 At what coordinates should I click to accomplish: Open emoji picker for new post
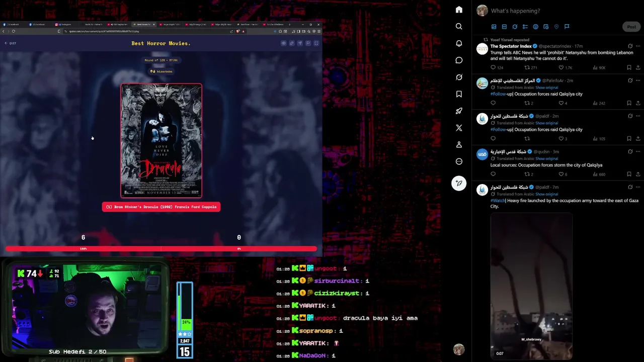pos(535,27)
